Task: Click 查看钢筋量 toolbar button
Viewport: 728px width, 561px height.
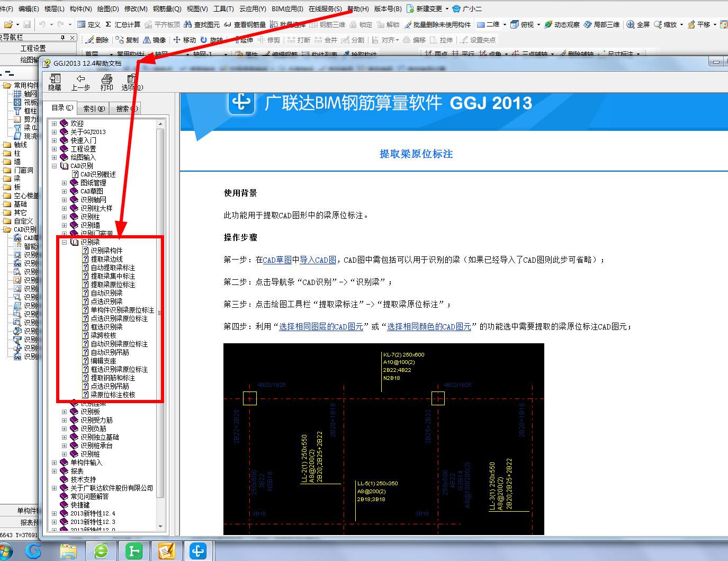Action: coord(245,24)
